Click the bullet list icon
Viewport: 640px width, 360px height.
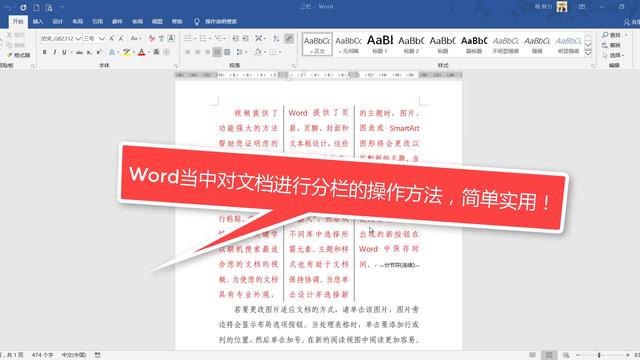click(188, 38)
